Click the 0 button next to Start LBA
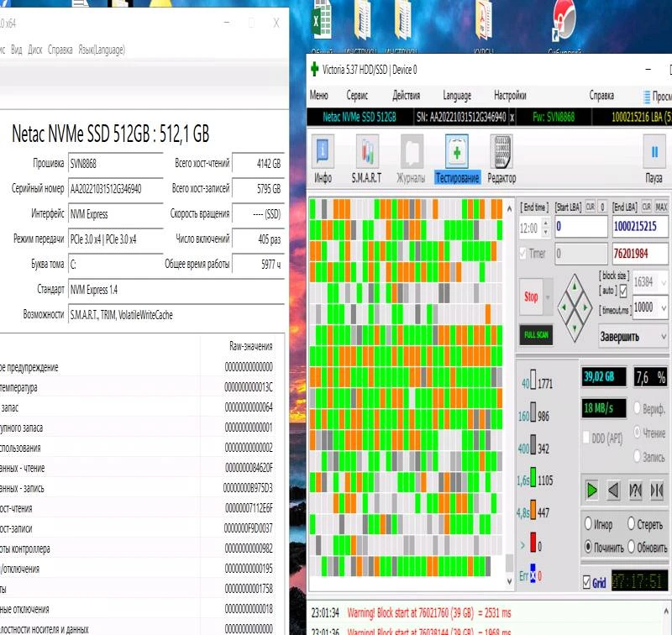Image resolution: width=672 pixels, height=635 pixels. tap(602, 207)
